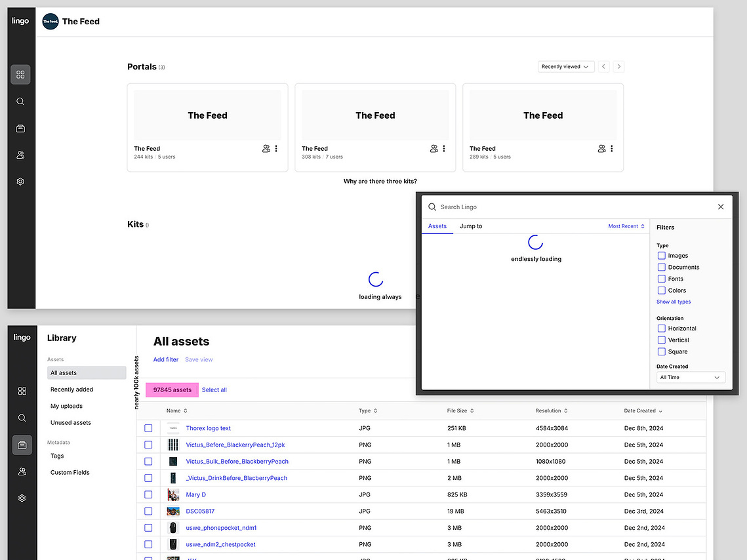Close the Search Lingo dialog

pyautogui.click(x=721, y=207)
